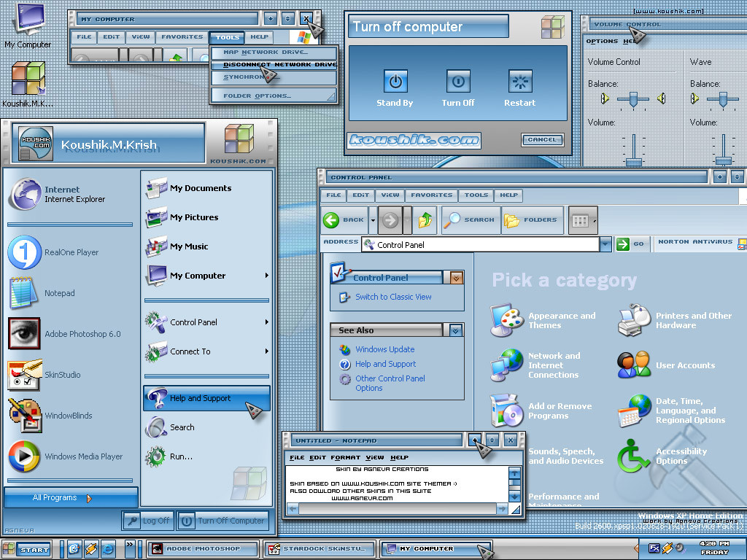Click Switch to Classic View link

393,297
